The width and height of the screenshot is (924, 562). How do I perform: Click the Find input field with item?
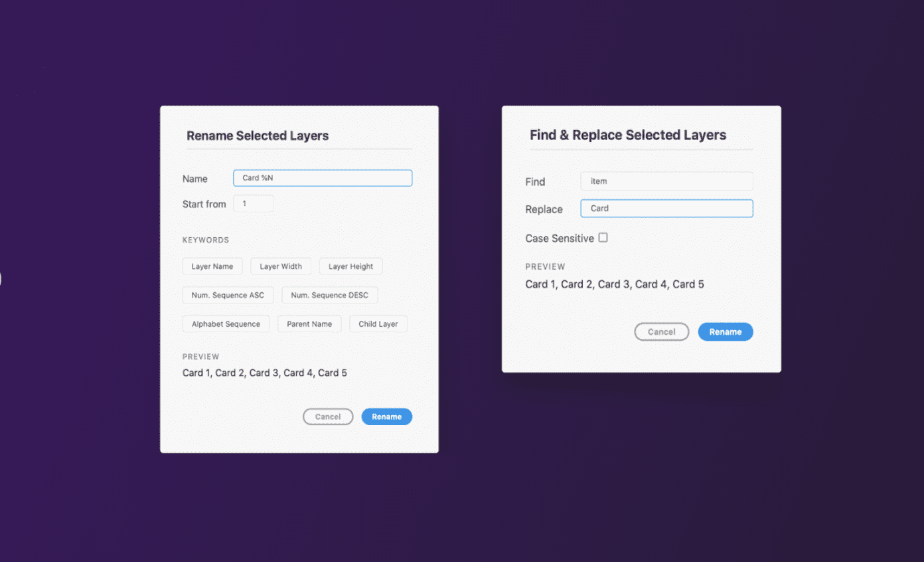pyautogui.click(x=666, y=181)
